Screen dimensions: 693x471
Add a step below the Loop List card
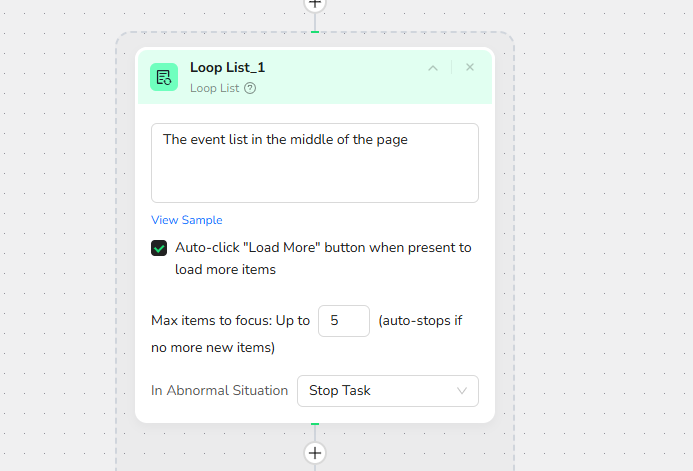point(315,453)
